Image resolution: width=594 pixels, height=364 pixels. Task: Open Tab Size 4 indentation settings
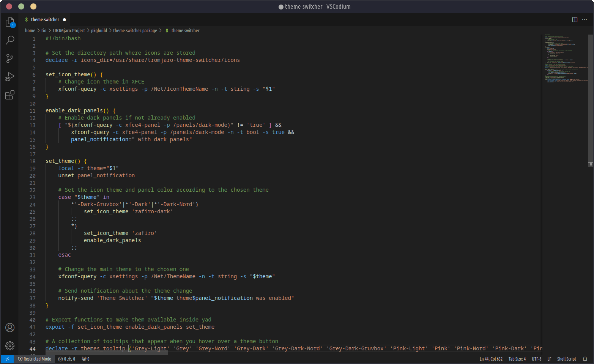tap(517, 359)
